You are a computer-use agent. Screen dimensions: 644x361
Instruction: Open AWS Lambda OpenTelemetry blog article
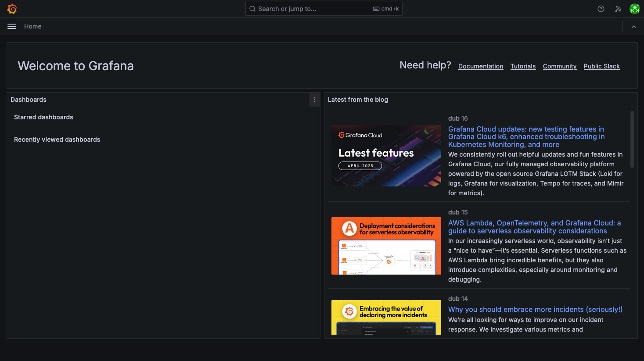click(x=534, y=227)
